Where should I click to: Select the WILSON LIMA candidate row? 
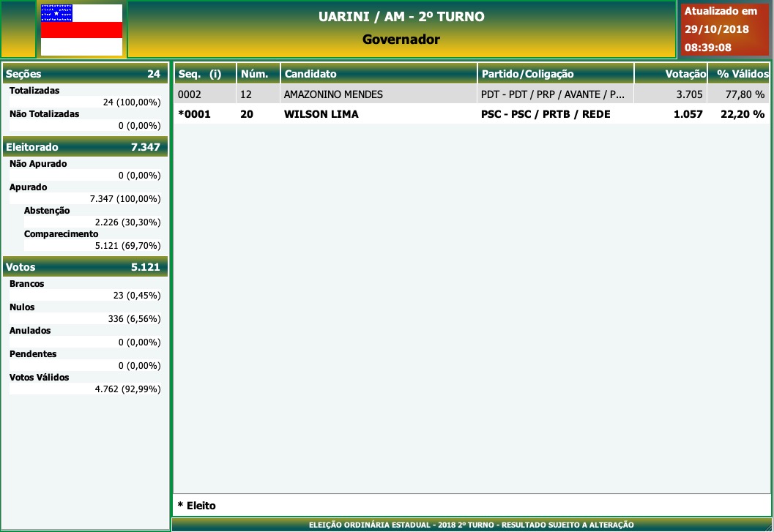pos(321,114)
